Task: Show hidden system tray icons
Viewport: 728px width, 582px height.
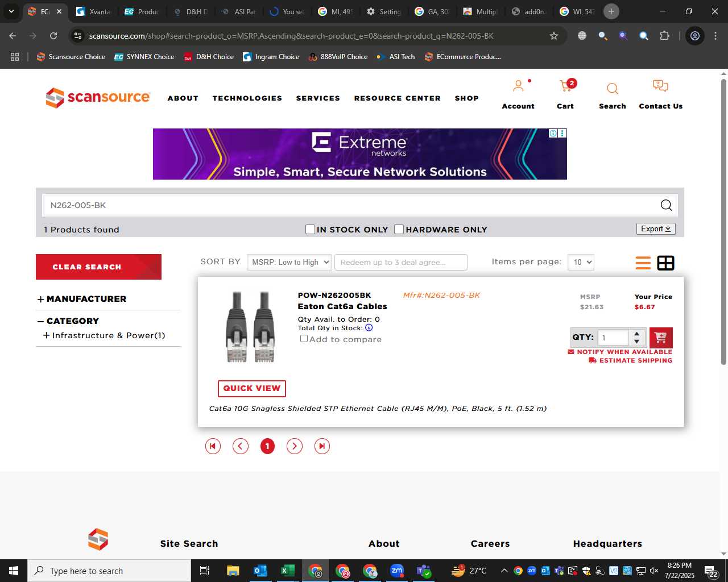Action: click(x=504, y=571)
